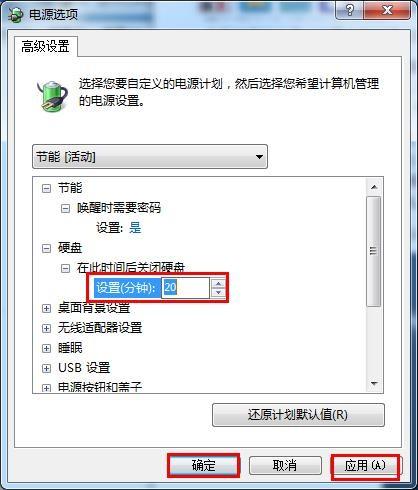Image resolution: width=418 pixels, height=490 pixels.
Task: Click the minutes input field showing 20
Action: click(x=185, y=288)
